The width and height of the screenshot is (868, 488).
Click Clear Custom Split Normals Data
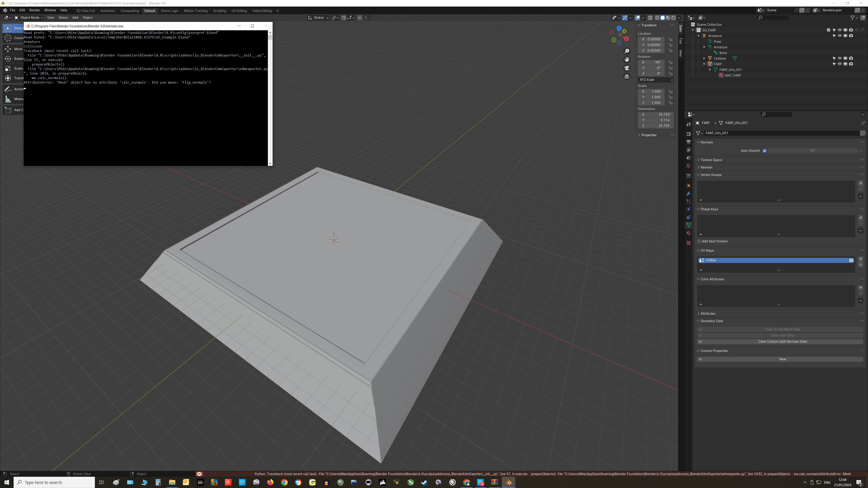[x=780, y=342]
